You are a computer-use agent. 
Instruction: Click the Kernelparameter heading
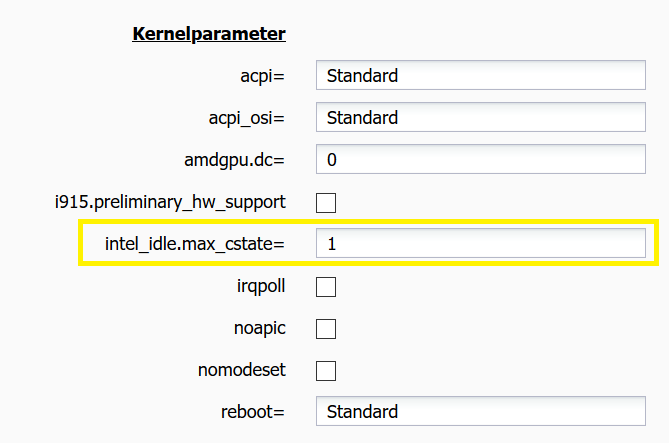pos(209,34)
